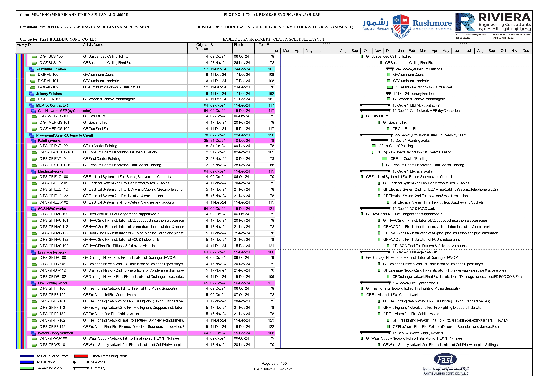Click TASK filter: All Activities text
This screenshot has width=554, height=392.
[273, 369]
